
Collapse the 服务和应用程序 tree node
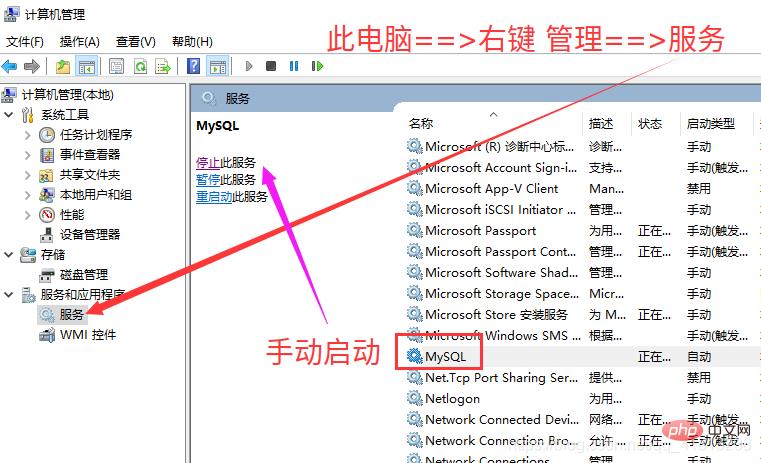pyautogui.click(x=9, y=294)
